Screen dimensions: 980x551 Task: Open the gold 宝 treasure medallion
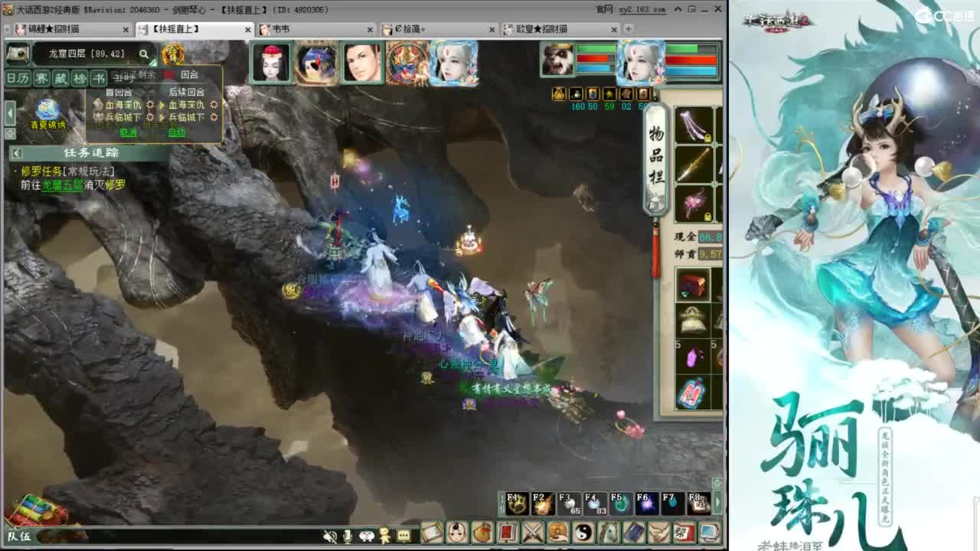pyautogui.click(x=173, y=54)
